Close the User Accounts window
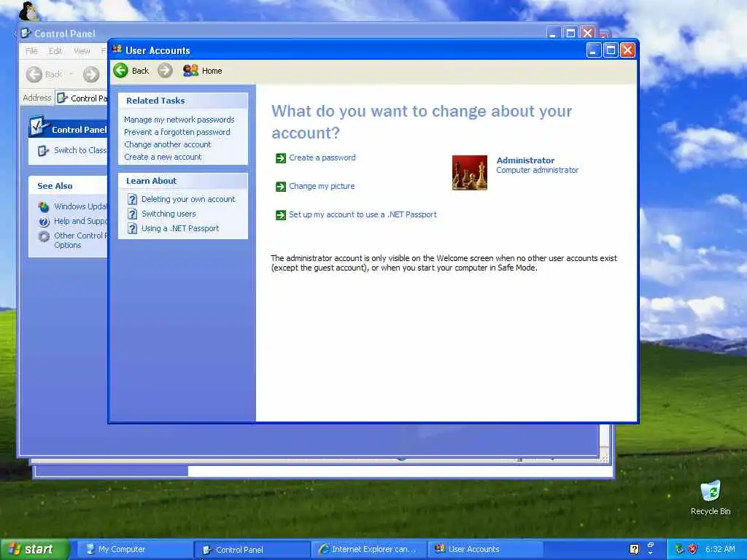Image resolution: width=747 pixels, height=560 pixels. [627, 50]
